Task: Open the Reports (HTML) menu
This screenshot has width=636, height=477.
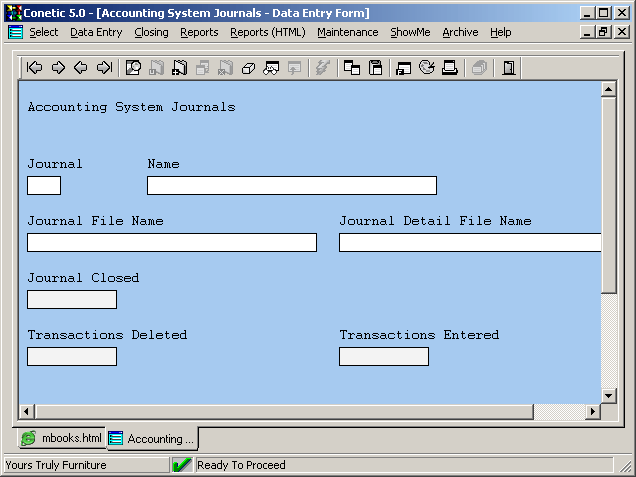Action: coord(267,32)
